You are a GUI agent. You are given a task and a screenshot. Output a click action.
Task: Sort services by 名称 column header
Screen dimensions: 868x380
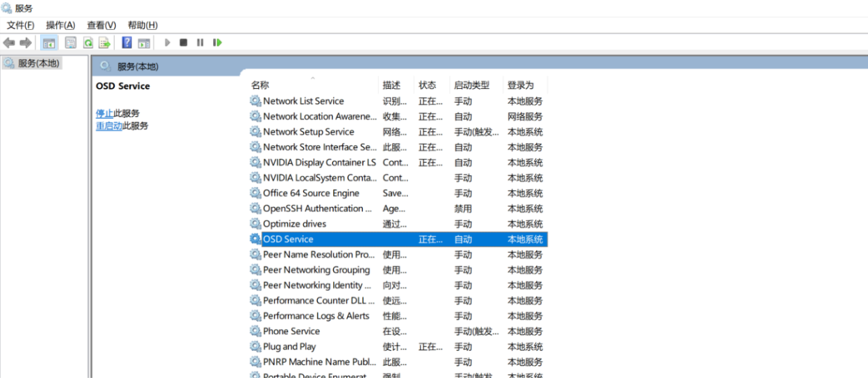point(260,85)
